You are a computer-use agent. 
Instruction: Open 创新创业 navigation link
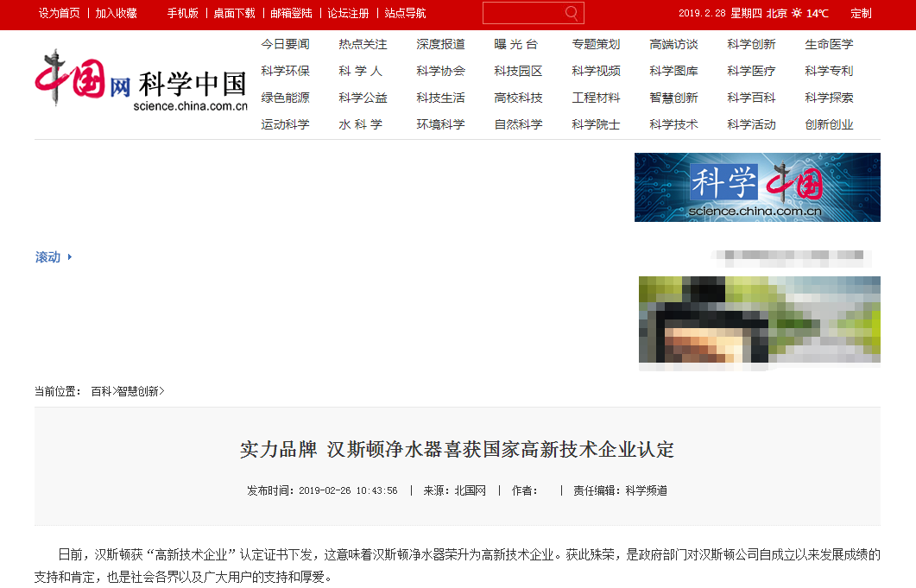click(x=829, y=125)
